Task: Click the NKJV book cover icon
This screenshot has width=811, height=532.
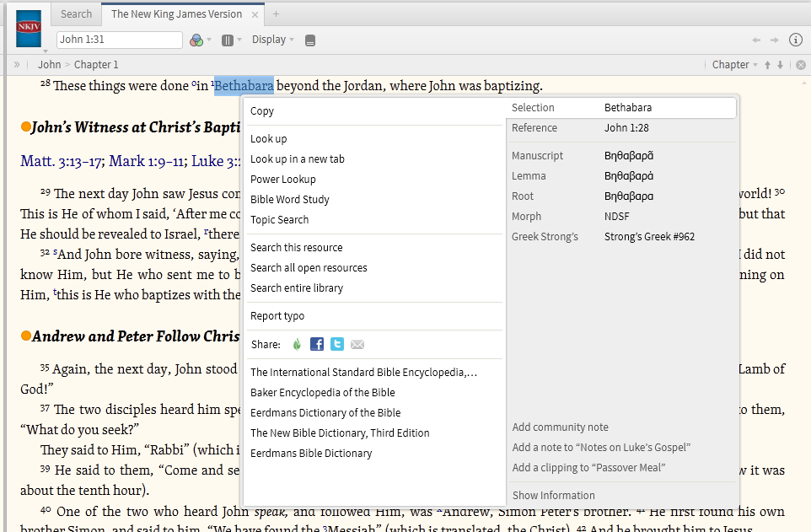Action: pos(29,29)
